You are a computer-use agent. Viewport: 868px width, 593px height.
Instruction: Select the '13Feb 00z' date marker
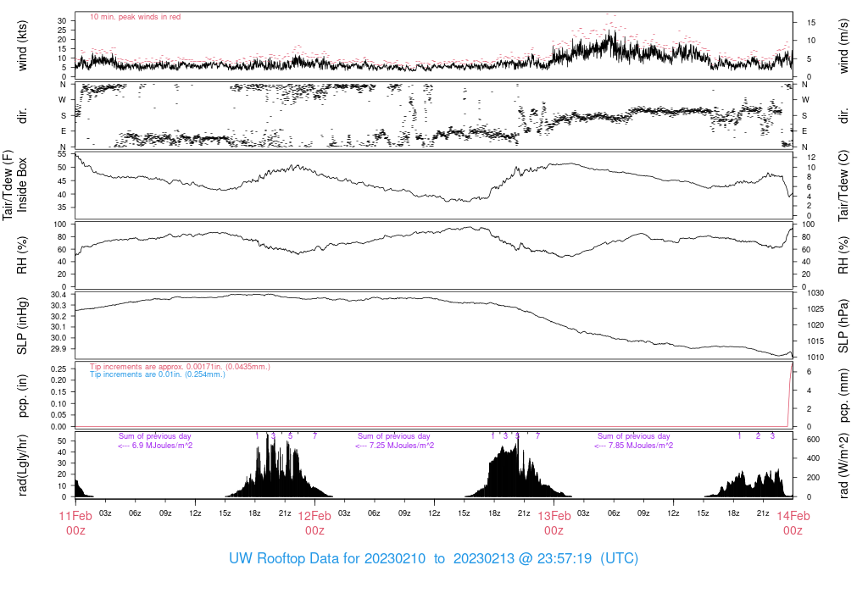point(554,524)
